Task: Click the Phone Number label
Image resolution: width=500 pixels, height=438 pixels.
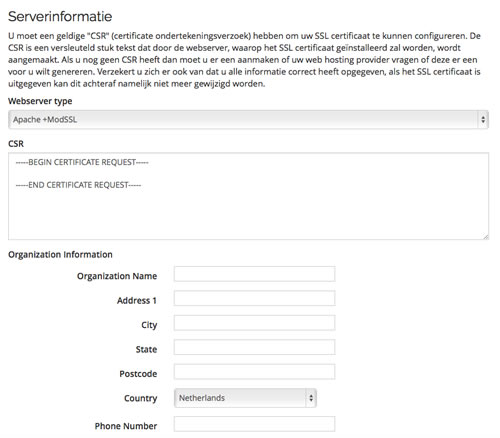Action: pyautogui.click(x=126, y=426)
